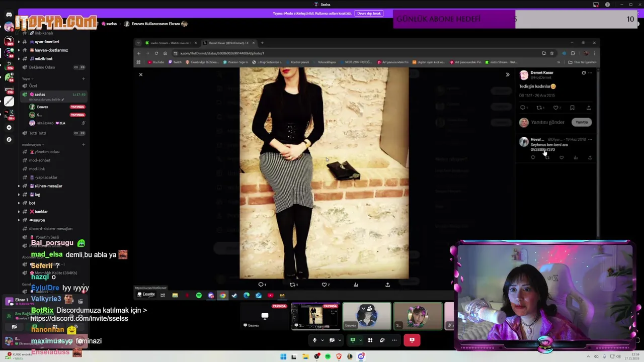Click the like heart below the photo
Image resolution: width=644 pixels, height=362 pixels.
326,285
